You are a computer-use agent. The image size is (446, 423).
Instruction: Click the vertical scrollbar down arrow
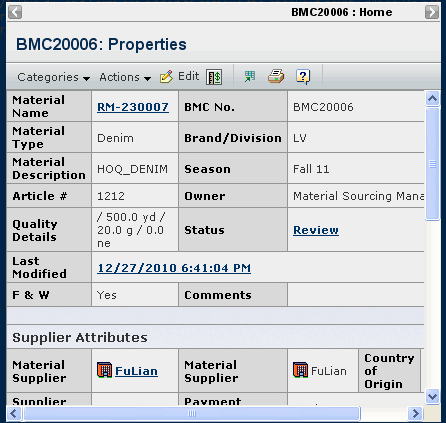(x=433, y=396)
